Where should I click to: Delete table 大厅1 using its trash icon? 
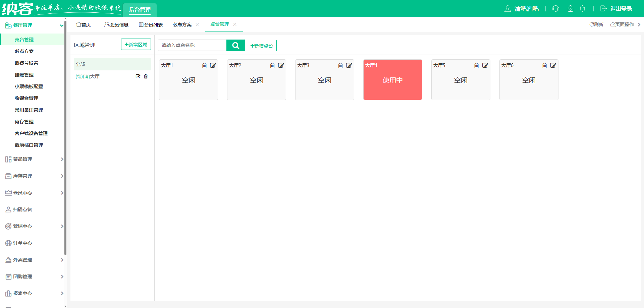(x=205, y=65)
